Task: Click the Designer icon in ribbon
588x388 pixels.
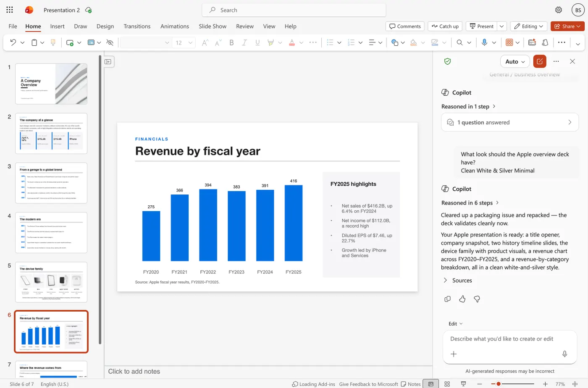Action: pos(532,42)
